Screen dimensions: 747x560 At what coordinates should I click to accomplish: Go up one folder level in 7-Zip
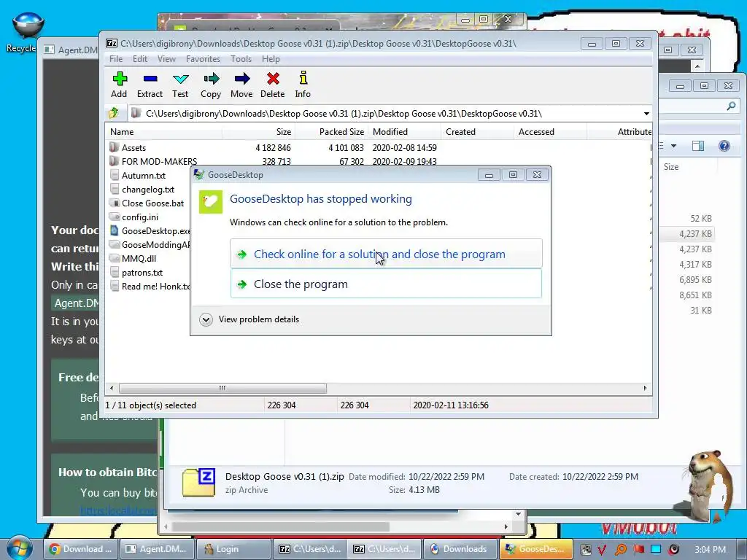point(114,113)
